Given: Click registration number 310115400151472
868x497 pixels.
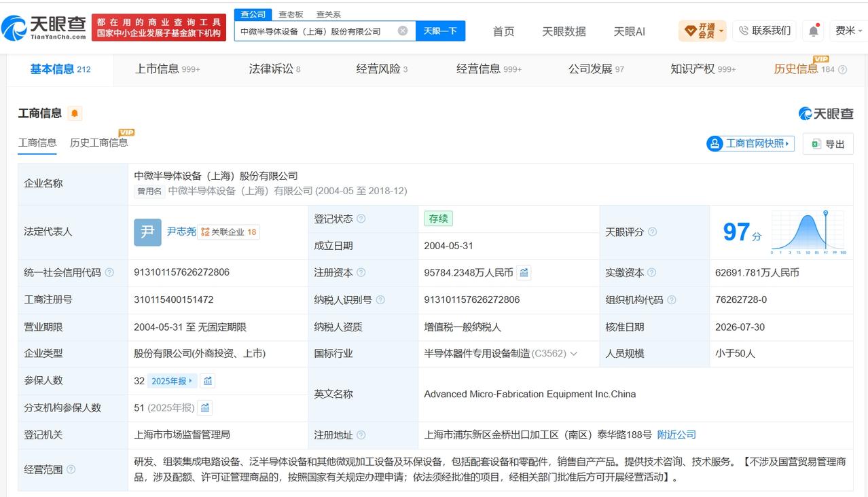Looking at the screenshot, I should click(174, 299).
